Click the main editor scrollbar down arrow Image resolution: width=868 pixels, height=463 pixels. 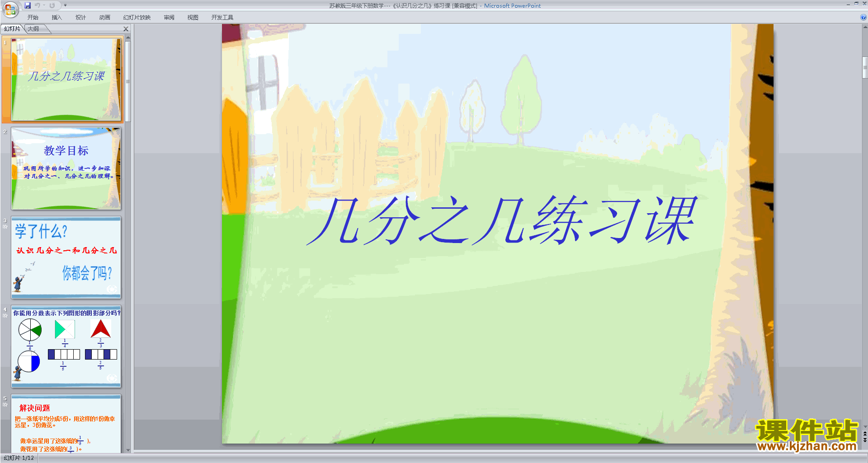tap(865, 426)
